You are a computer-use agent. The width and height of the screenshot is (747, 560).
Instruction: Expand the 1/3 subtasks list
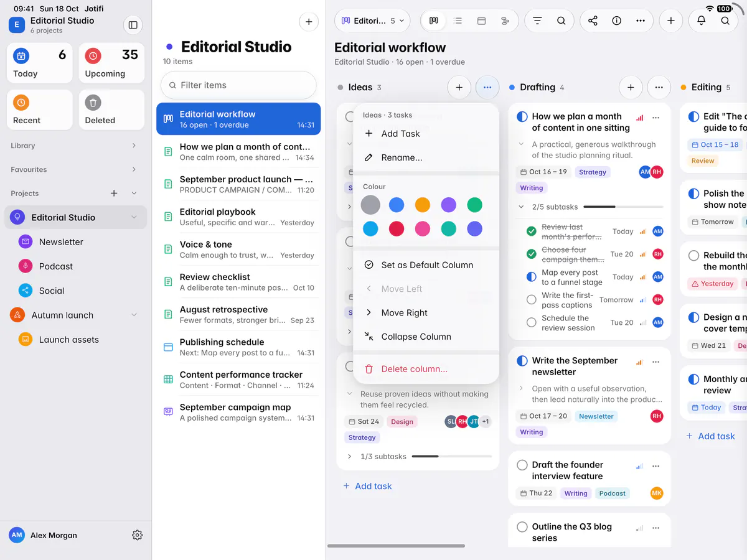click(x=349, y=457)
